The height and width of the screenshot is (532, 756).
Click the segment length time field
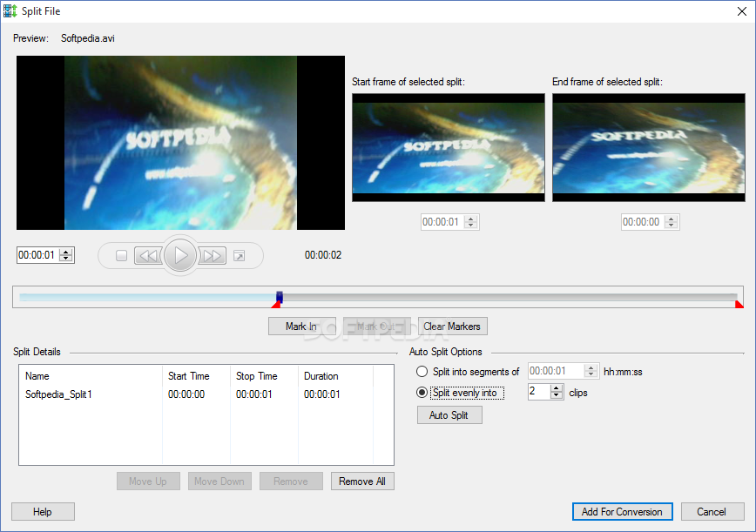556,371
